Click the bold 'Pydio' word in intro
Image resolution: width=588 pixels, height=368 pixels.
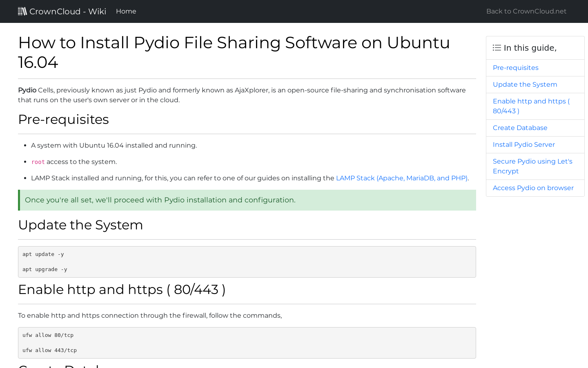coord(27,90)
